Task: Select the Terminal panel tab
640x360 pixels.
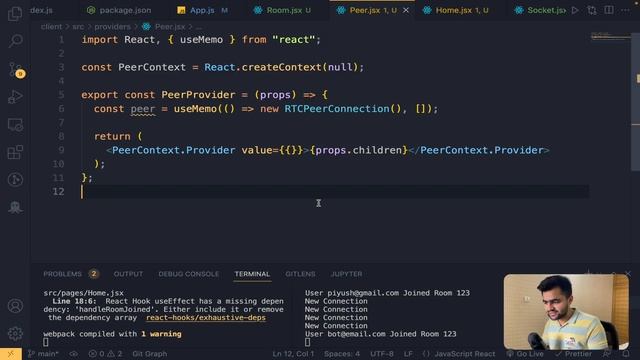Action: tap(252, 274)
